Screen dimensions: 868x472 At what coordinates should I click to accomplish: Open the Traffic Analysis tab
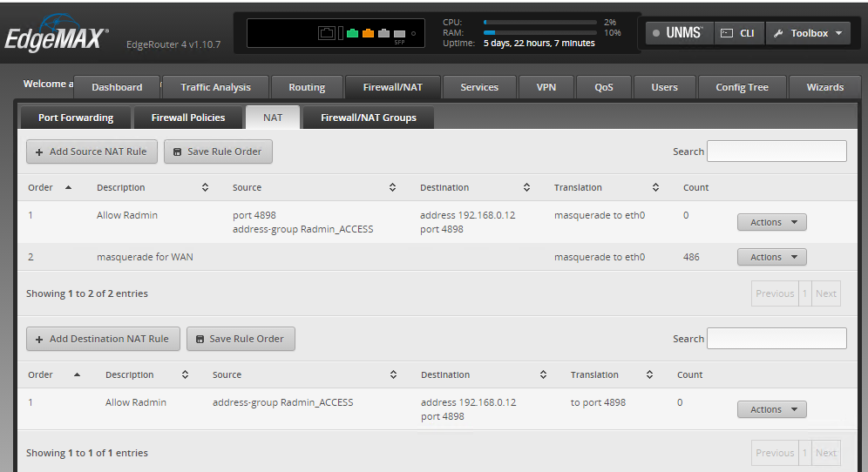(x=215, y=87)
